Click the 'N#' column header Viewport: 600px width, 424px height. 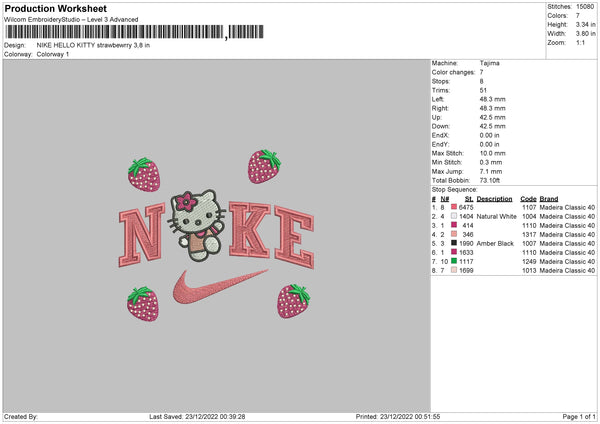[x=445, y=199]
